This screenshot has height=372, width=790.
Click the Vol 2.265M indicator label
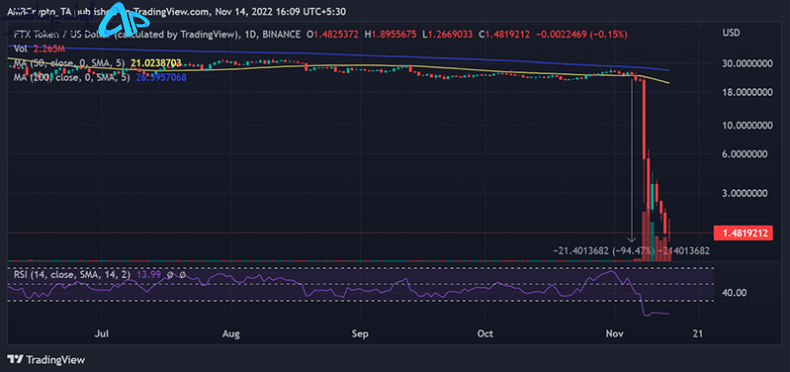click(38, 49)
